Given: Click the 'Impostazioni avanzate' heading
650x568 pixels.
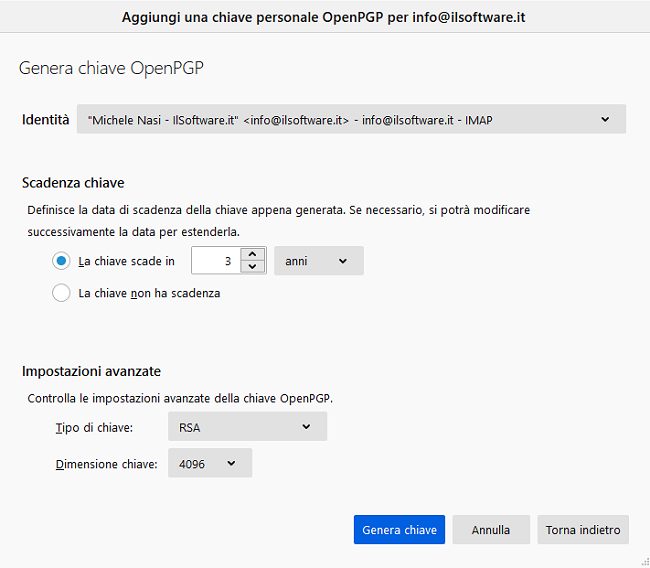Looking at the screenshot, I should (91, 371).
